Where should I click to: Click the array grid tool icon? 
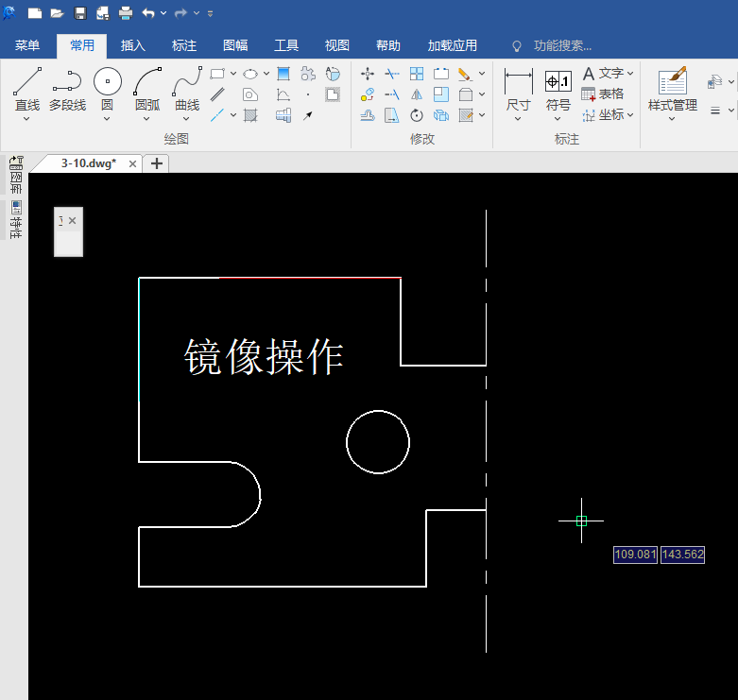point(417,74)
